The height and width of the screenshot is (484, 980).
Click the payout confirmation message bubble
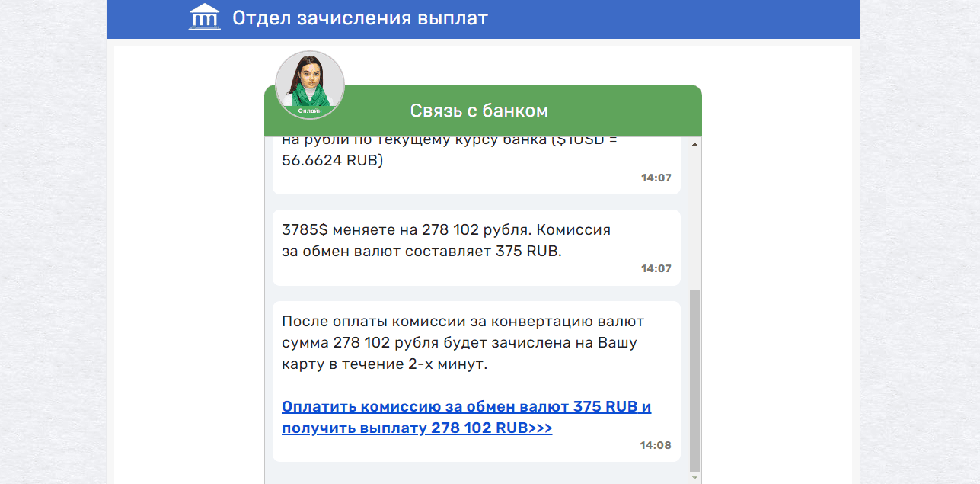coord(476,343)
